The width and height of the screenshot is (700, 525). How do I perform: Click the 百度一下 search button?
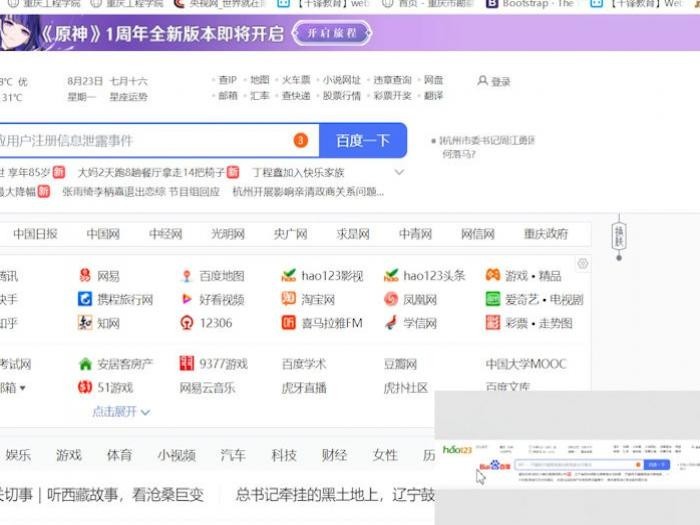(x=363, y=141)
